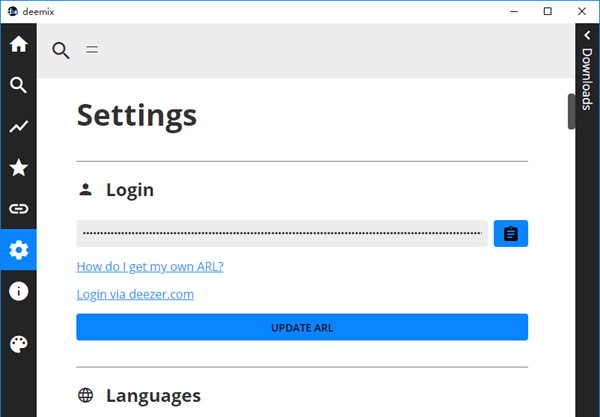
Task: Click the vertical scrollbar thumb
Action: pos(571,111)
